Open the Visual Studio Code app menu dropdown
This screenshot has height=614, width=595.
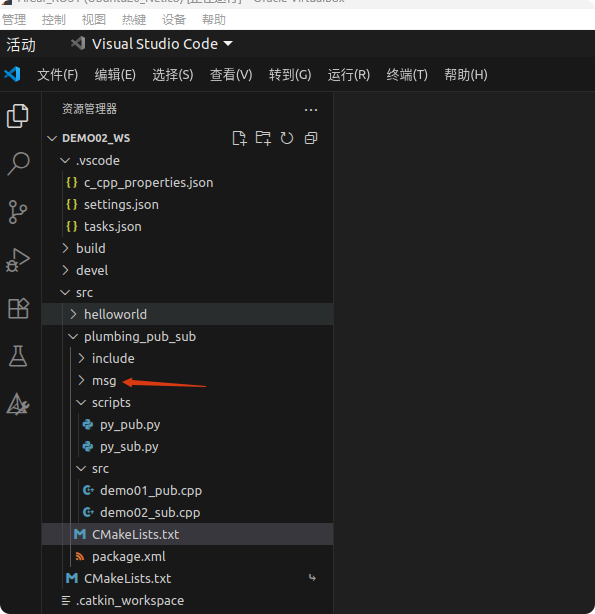(151, 44)
